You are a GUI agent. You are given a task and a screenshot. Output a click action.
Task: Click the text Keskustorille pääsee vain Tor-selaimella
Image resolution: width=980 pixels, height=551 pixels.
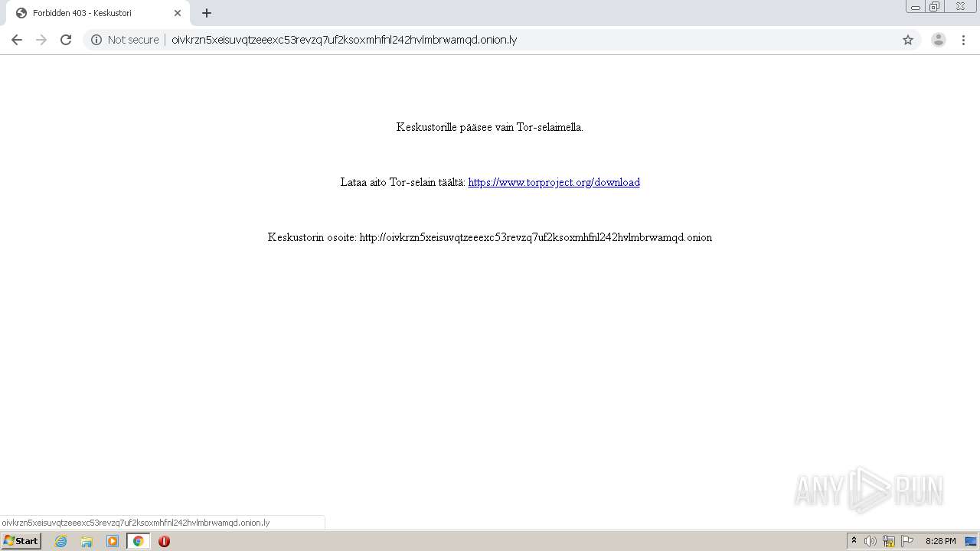pyautogui.click(x=490, y=127)
